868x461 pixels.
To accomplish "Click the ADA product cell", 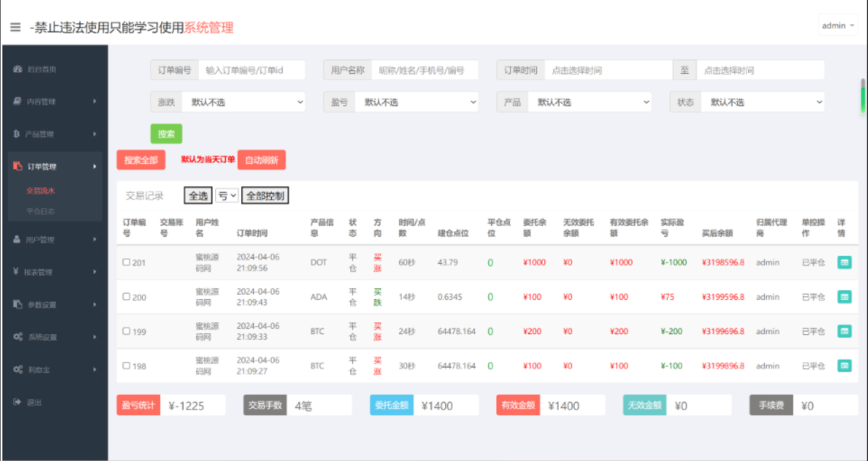I will pyautogui.click(x=318, y=297).
